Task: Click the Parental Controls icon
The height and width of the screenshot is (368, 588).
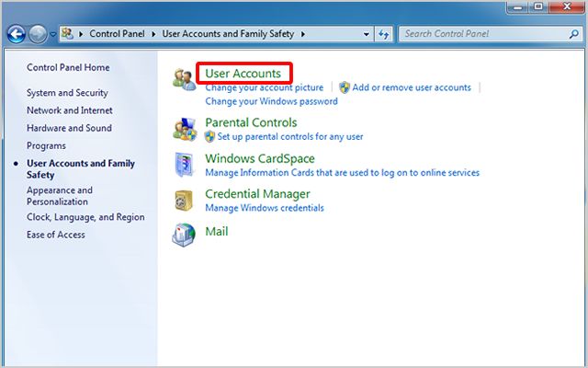Action: [184, 128]
